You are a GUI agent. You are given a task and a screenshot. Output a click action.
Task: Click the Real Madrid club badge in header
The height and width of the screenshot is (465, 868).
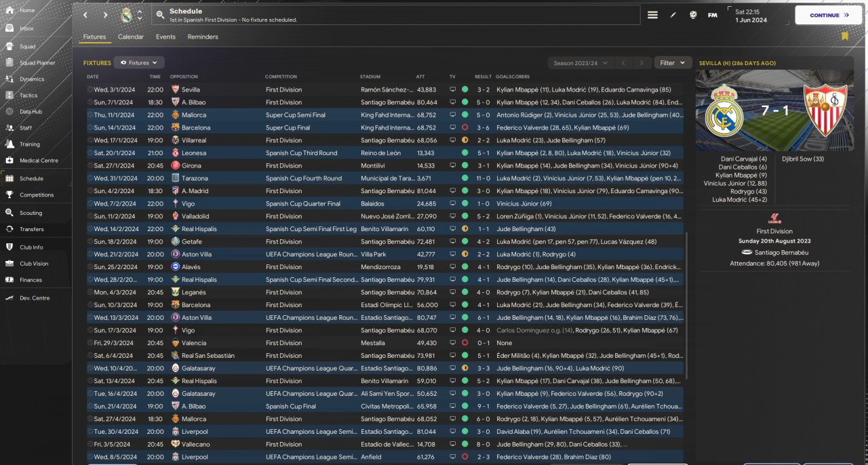[126, 15]
